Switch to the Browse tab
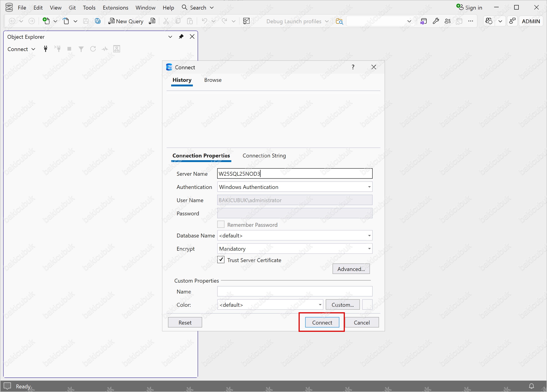547x392 pixels. 213,80
